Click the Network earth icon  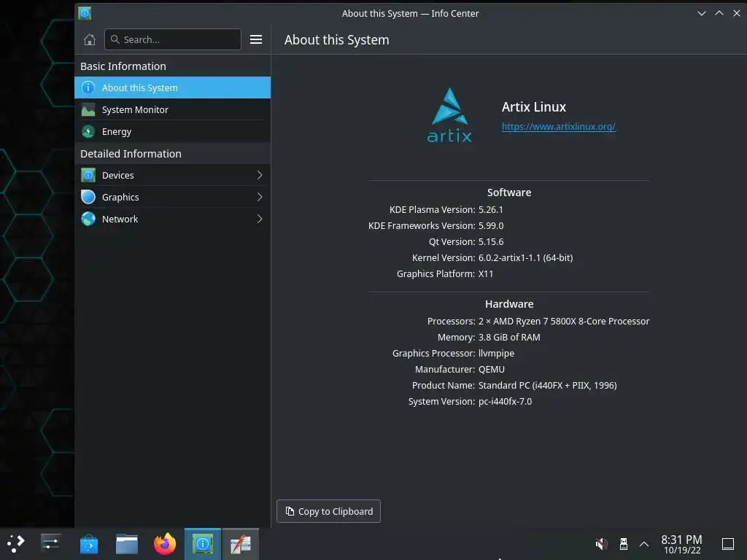tap(88, 219)
